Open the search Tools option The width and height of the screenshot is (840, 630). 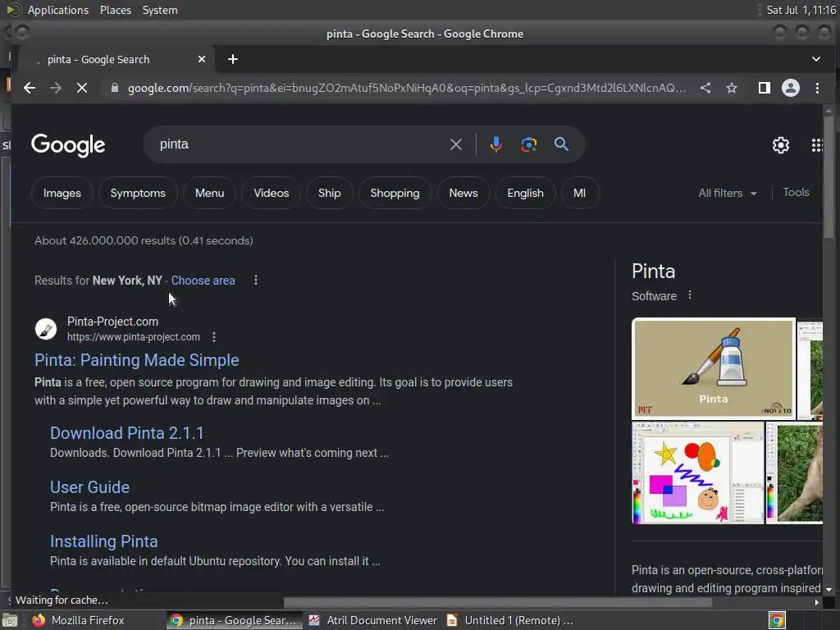(x=796, y=192)
